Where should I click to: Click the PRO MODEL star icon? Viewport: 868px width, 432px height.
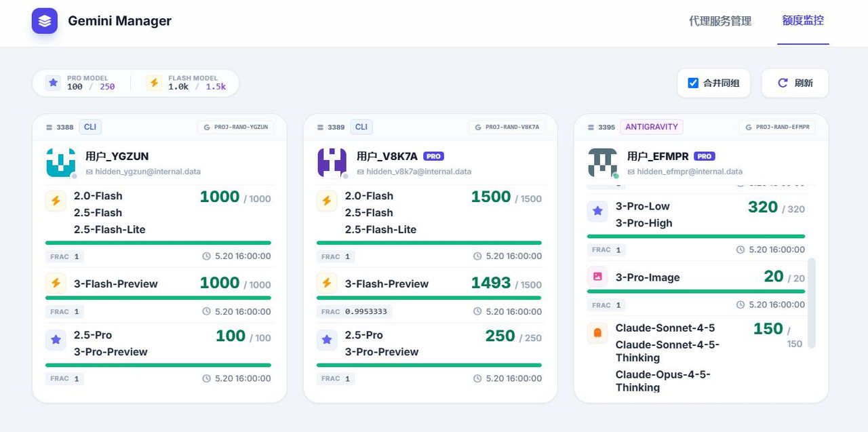(x=53, y=83)
